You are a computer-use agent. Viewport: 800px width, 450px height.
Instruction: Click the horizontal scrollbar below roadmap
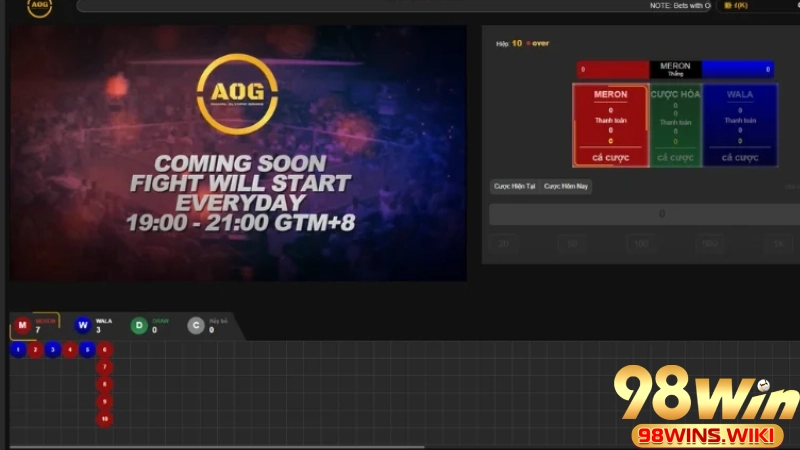(217, 447)
